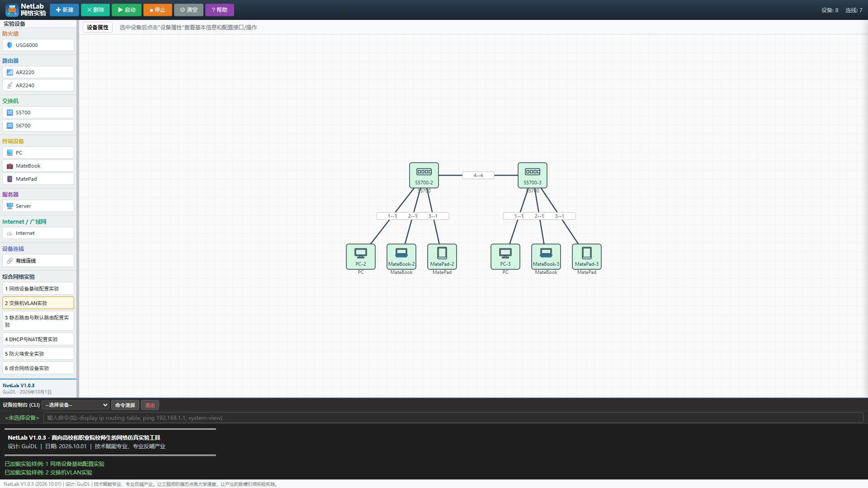Select the 有线连线 wired link tool

pos(38,261)
